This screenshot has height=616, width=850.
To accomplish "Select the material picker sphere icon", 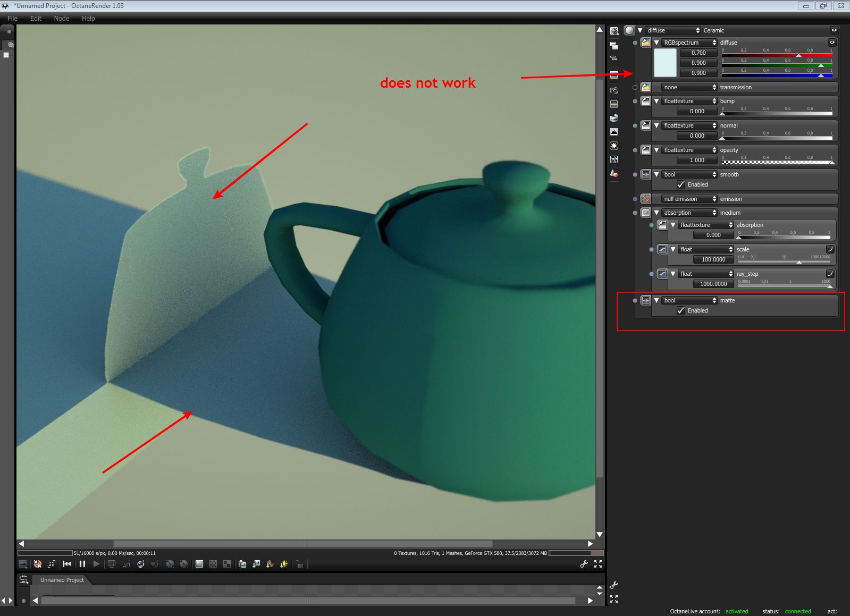I will pos(141,564).
